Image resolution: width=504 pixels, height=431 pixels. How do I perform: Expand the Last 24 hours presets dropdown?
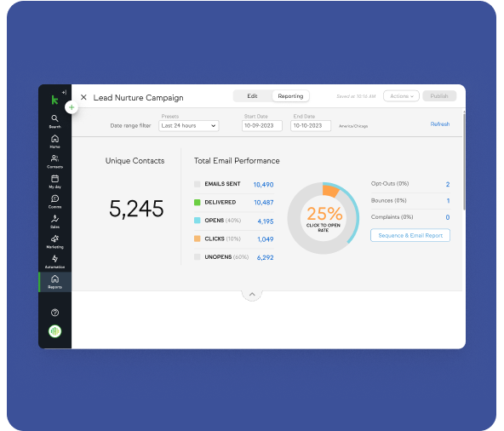189,126
